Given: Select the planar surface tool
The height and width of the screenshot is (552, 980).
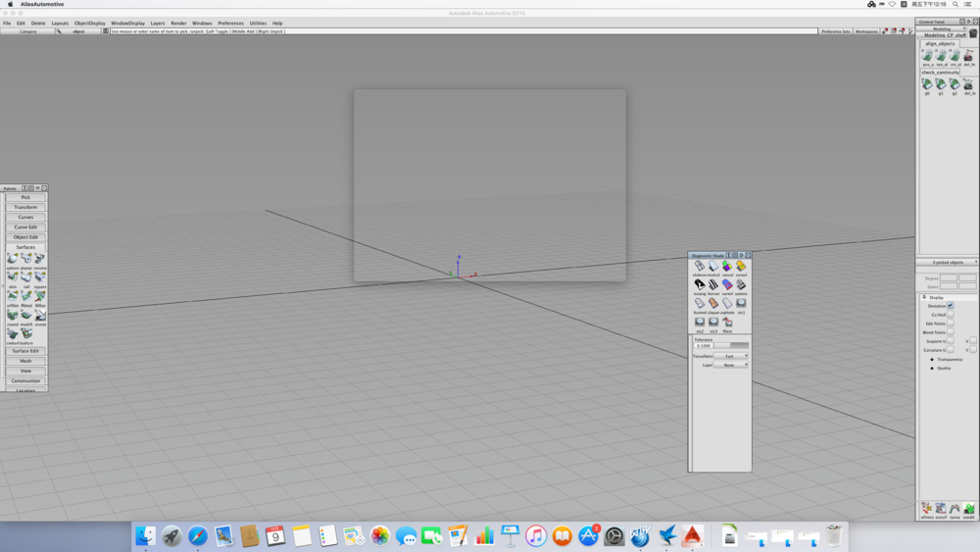Looking at the screenshot, I should [x=26, y=259].
